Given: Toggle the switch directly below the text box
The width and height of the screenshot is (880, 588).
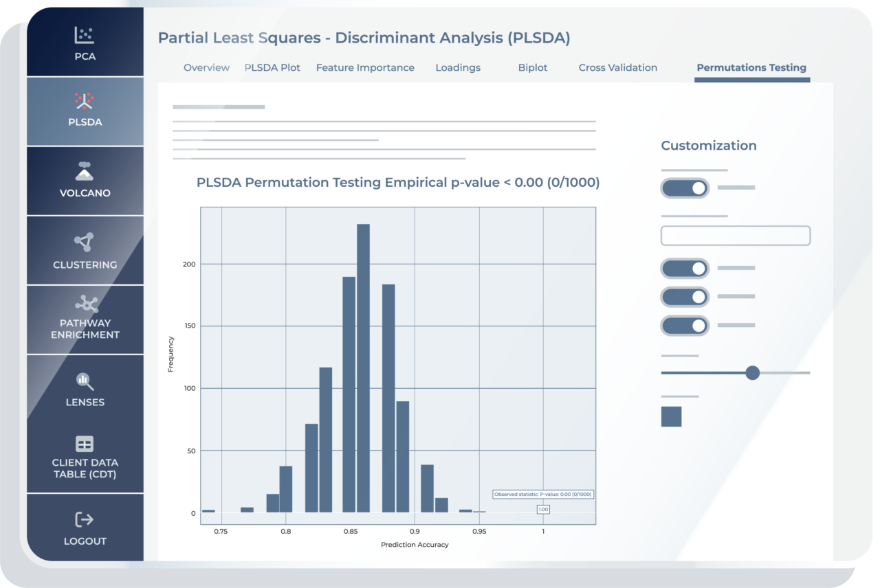Looking at the screenshot, I should click(685, 268).
